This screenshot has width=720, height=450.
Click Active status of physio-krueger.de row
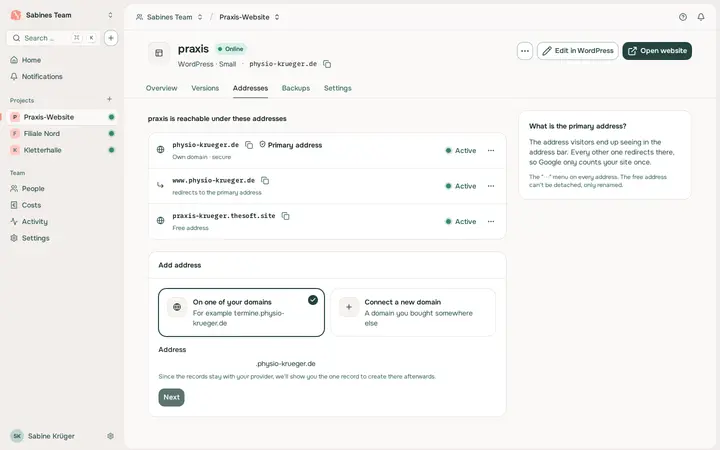tap(461, 151)
